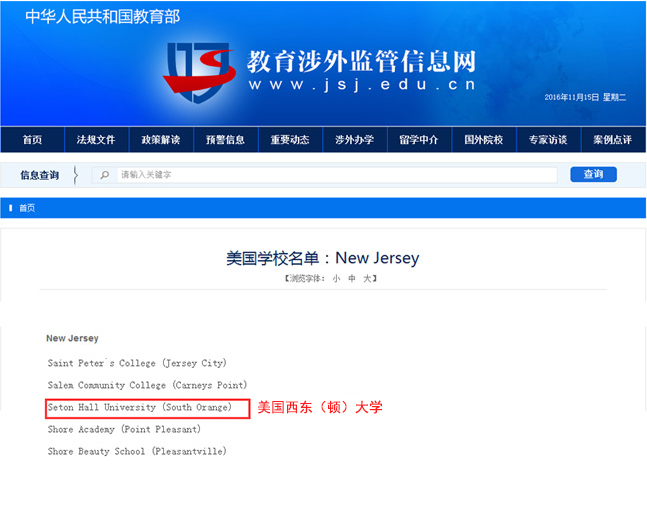
Task: Open the 留学中介 menu
Action: [x=418, y=140]
